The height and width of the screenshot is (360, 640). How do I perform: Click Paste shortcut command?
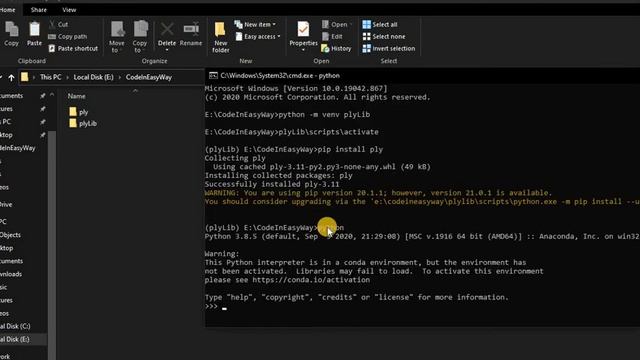(73, 48)
